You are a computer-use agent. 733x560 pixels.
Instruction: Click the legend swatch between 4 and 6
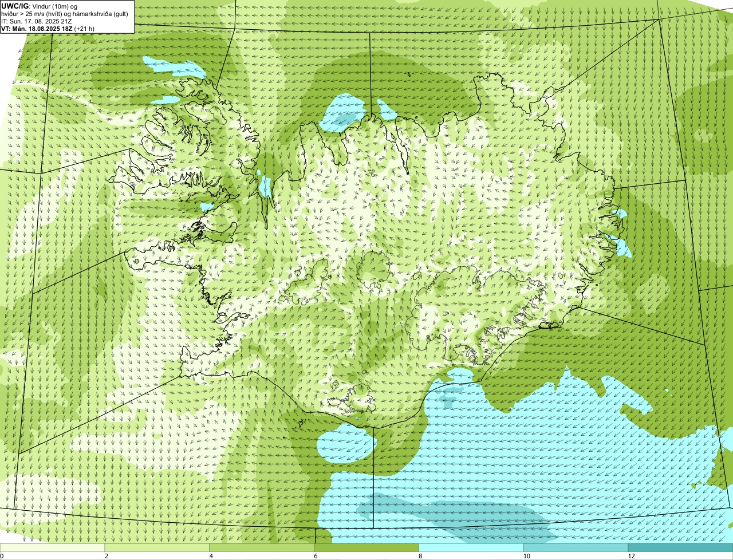262,547
